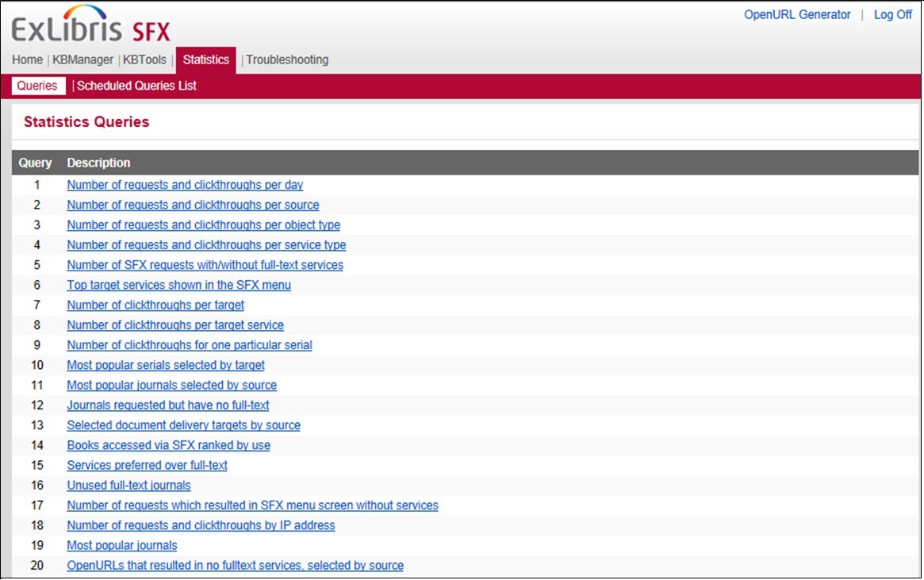This screenshot has height=580, width=924.
Task: Open Books accessed via SFX ranked by use
Action: 168,445
